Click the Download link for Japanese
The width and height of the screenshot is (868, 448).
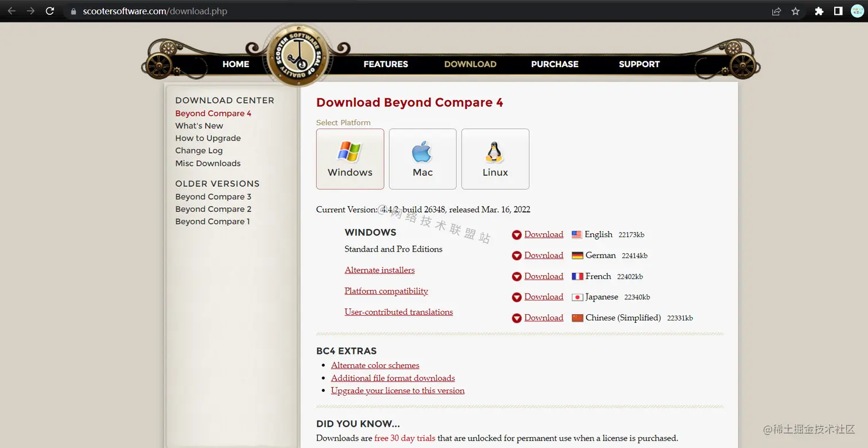(544, 296)
